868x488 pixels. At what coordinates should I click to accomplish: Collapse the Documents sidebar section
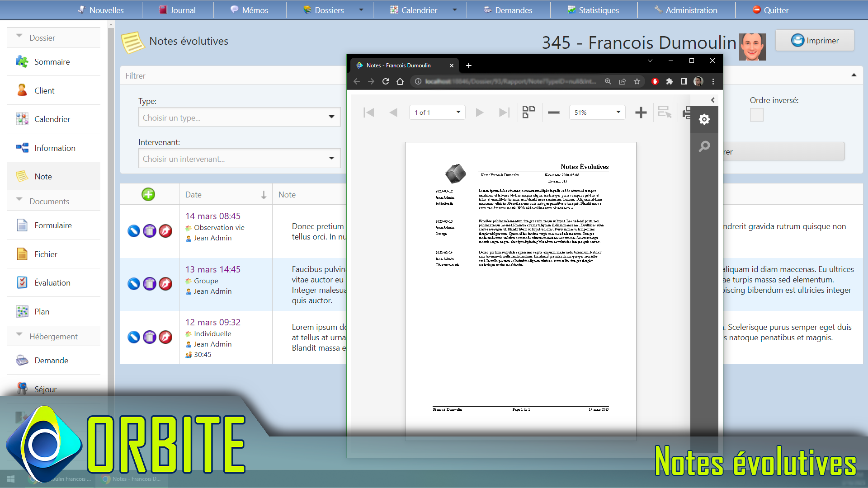(x=19, y=199)
